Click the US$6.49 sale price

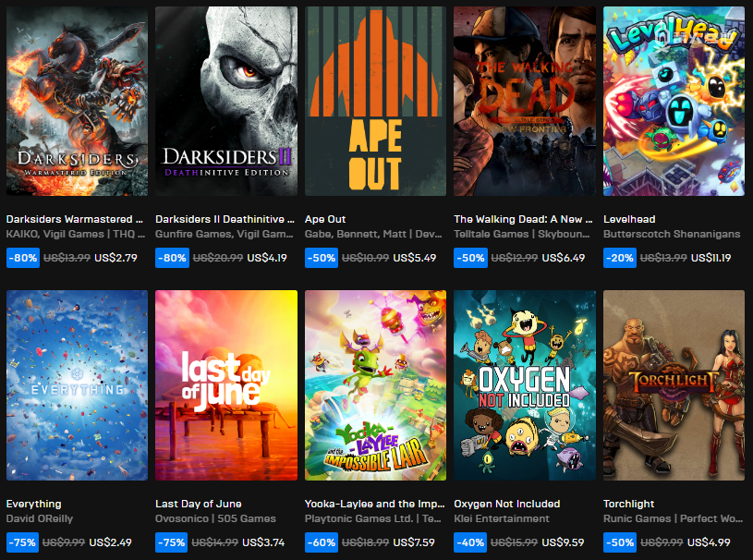(564, 258)
